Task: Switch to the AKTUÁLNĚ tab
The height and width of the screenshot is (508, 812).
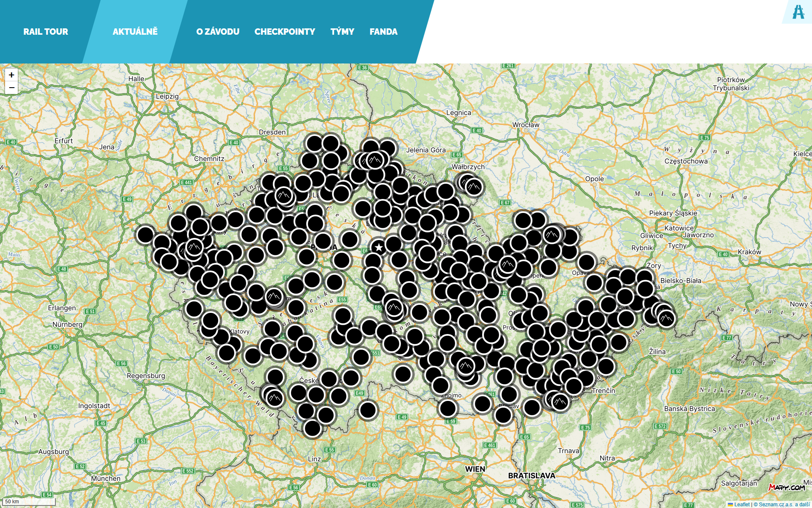Action: (135, 32)
